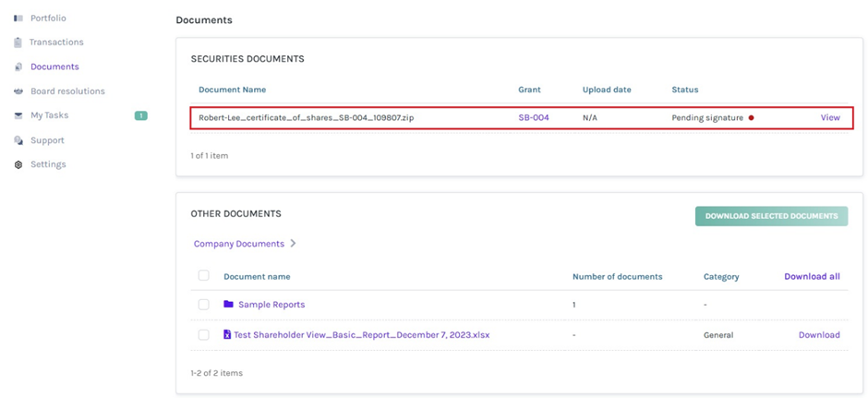
Task: Click the Portfolio sidebar icon
Action: click(x=18, y=18)
